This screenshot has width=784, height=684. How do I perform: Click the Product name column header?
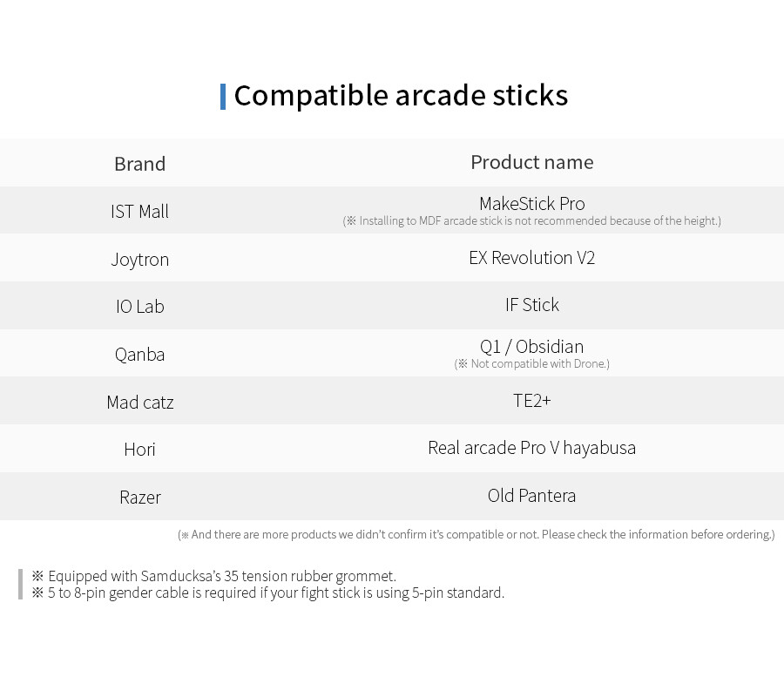(532, 162)
